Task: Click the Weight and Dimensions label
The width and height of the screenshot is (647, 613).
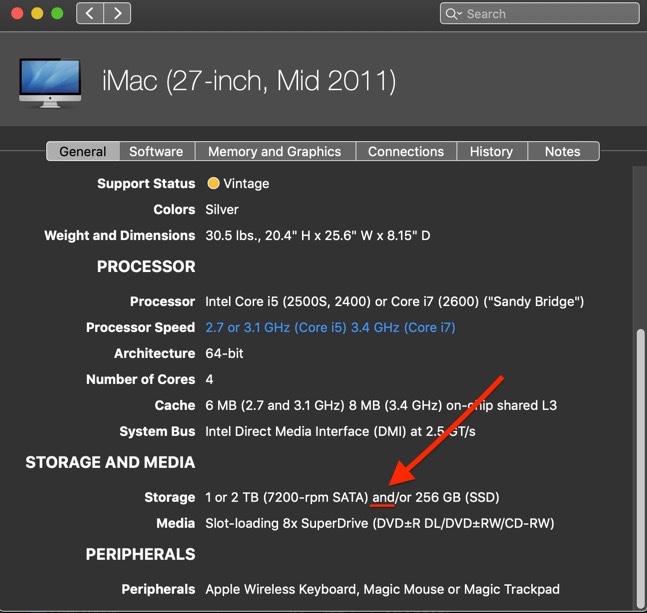Action: point(120,236)
